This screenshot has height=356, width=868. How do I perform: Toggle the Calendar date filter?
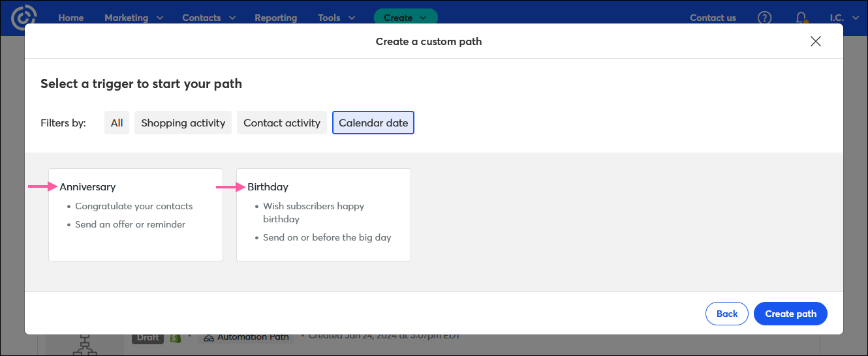[373, 123]
